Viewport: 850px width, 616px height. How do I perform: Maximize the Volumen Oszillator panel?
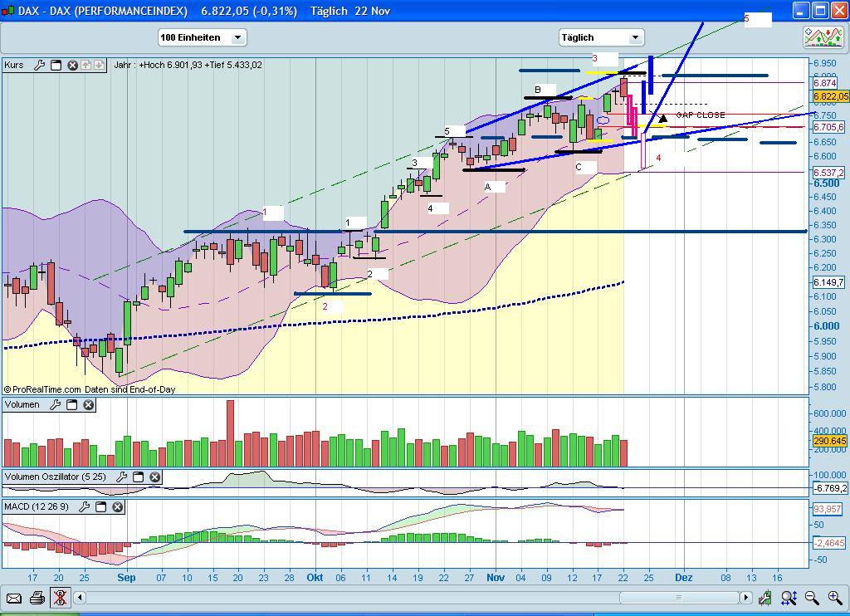(139, 477)
